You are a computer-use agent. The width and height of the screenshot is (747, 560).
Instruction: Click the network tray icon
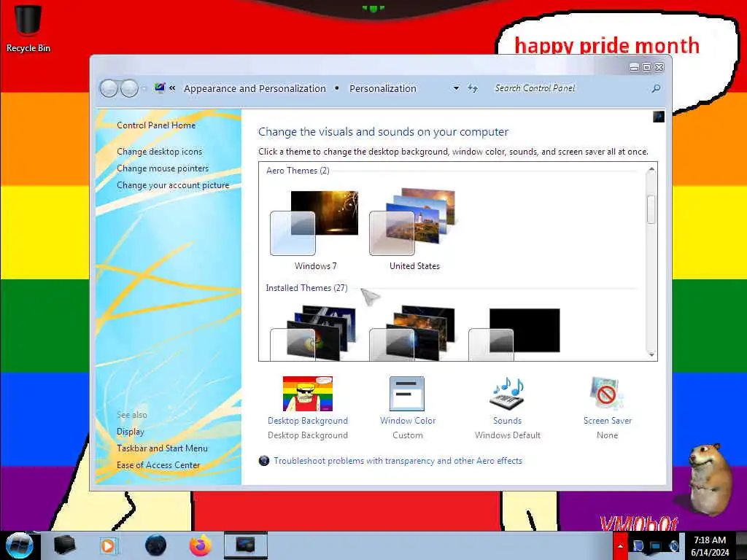(x=656, y=546)
